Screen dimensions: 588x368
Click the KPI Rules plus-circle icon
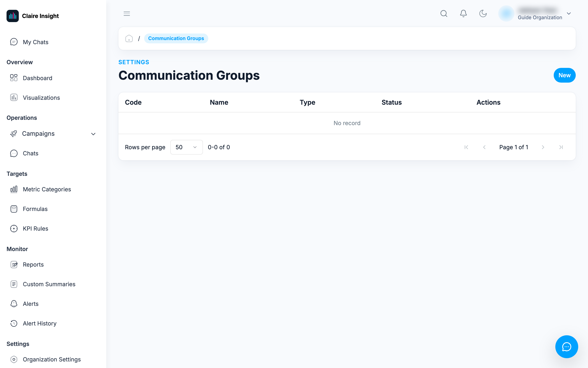[x=14, y=229]
